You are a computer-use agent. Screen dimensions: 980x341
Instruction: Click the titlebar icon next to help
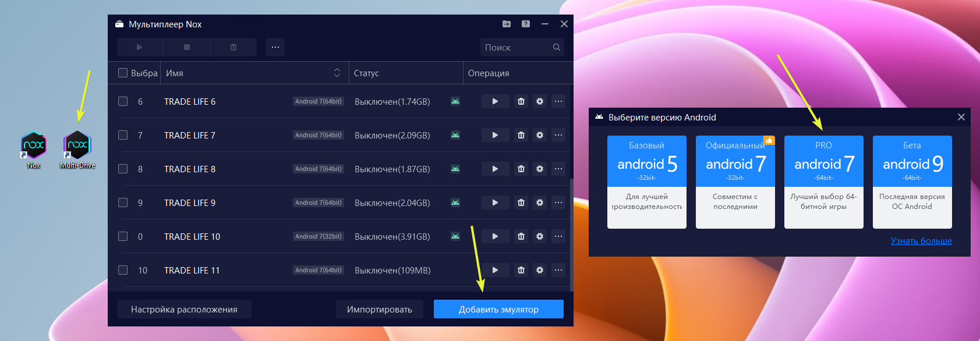pos(507,24)
